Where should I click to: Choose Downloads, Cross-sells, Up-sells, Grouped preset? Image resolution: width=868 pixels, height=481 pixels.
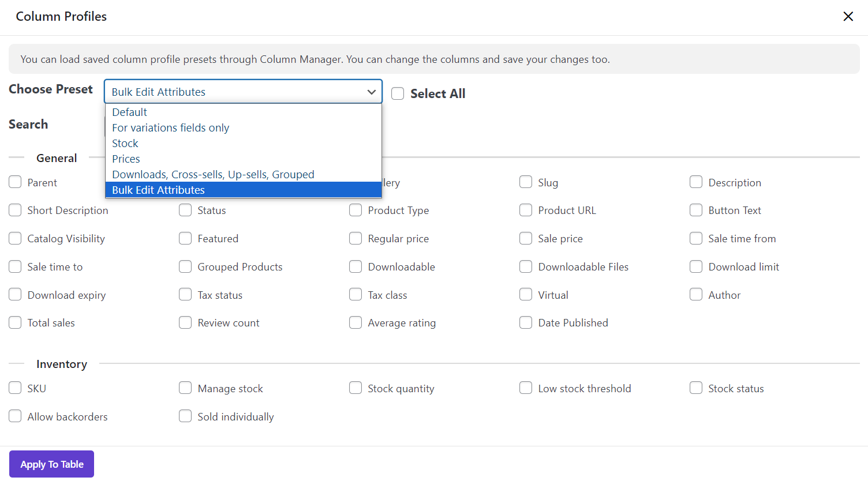point(213,174)
